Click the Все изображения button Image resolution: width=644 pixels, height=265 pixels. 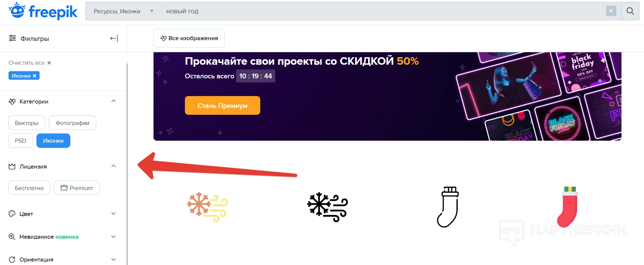[x=189, y=38]
